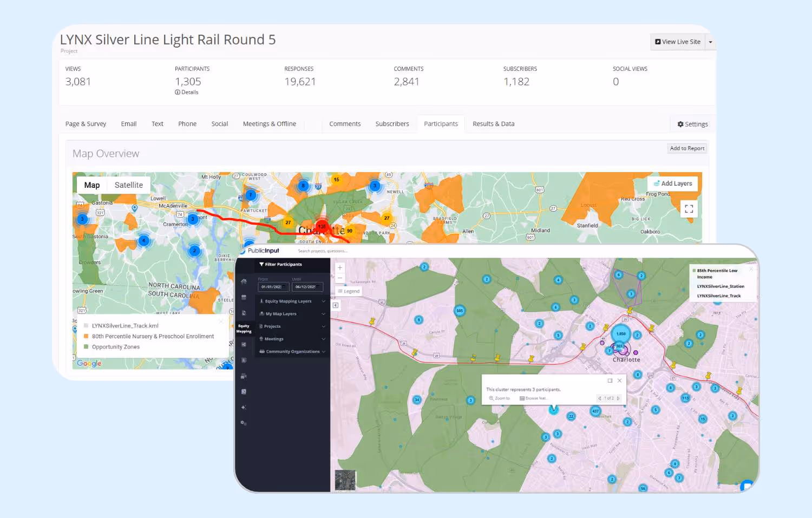Click the satellite basemap thumbnail
The height and width of the screenshot is (518, 812).
tap(345, 480)
